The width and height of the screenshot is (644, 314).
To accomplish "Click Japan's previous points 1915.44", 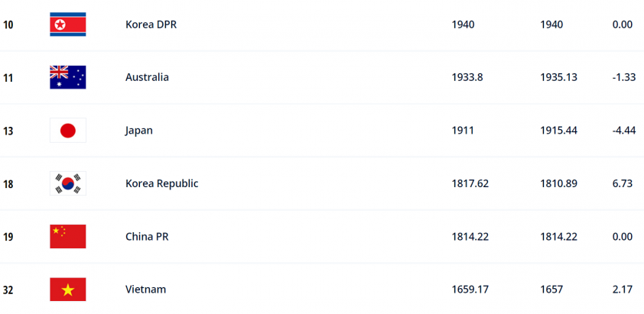I will click(x=558, y=131).
